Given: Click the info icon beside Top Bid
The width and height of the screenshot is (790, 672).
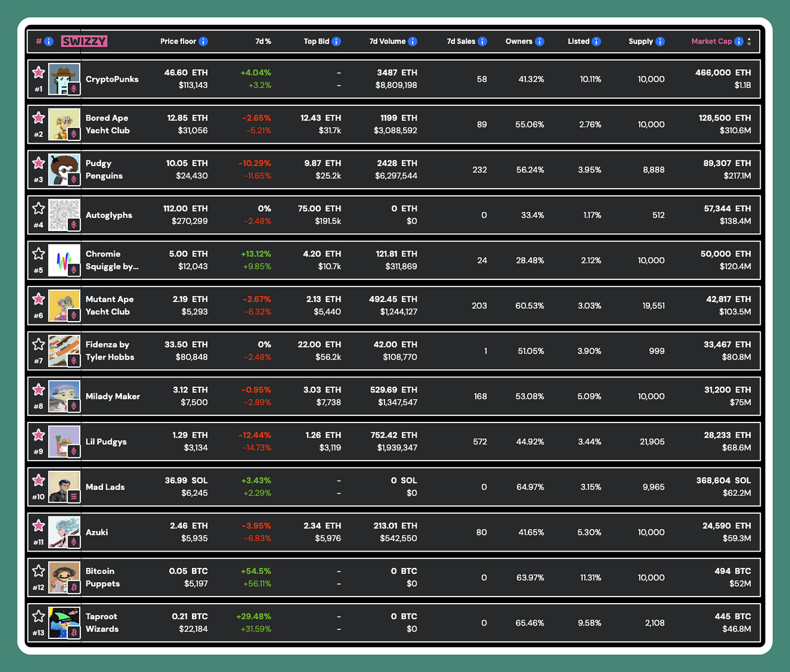Looking at the screenshot, I should (336, 41).
